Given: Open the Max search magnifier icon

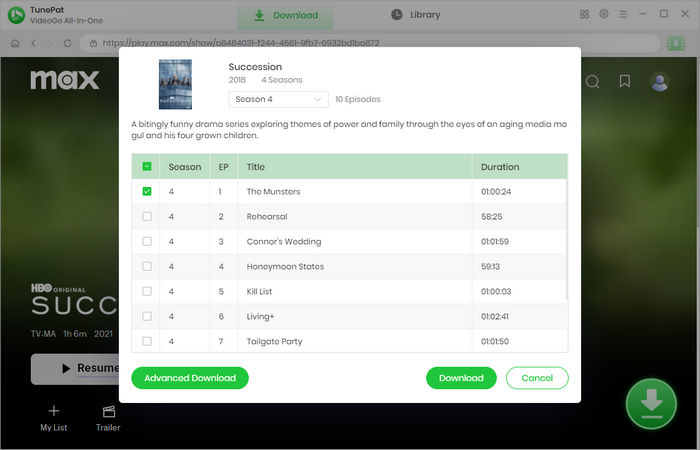Looking at the screenshot, I should coord(592,82).
